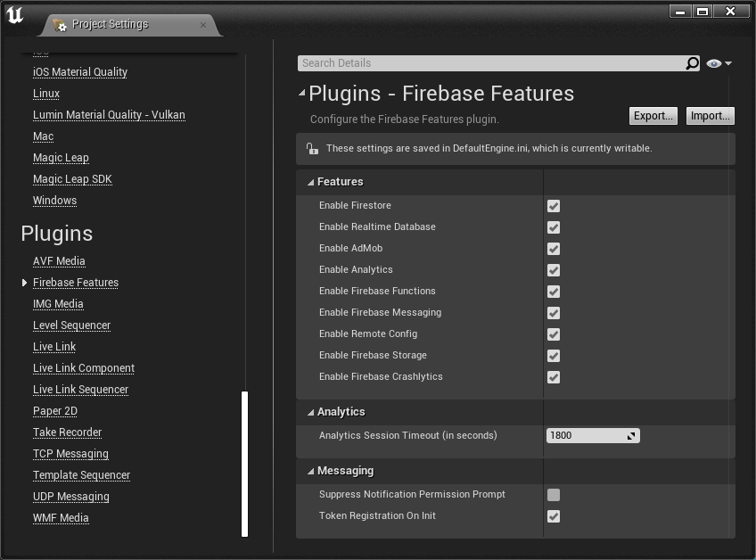The image size is (756, 560).
Task: Open Lumin Material Quality - Vulkan
Action: coord(109,115)
